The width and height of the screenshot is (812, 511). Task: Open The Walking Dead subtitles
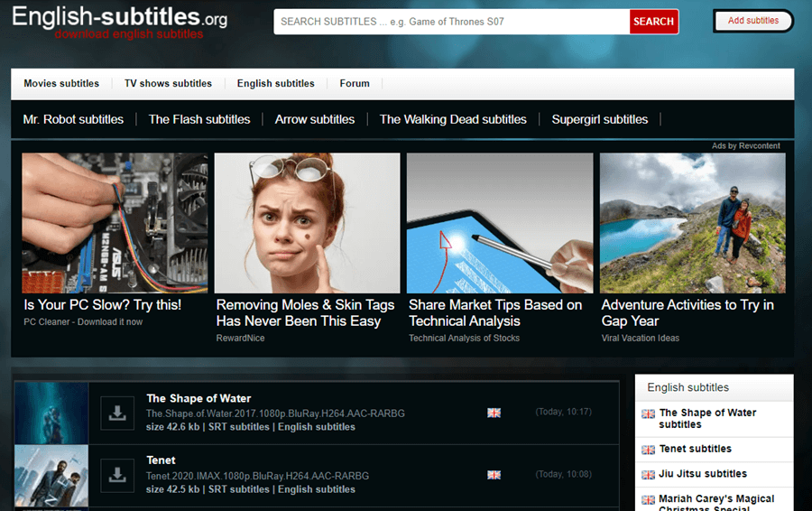453,119
